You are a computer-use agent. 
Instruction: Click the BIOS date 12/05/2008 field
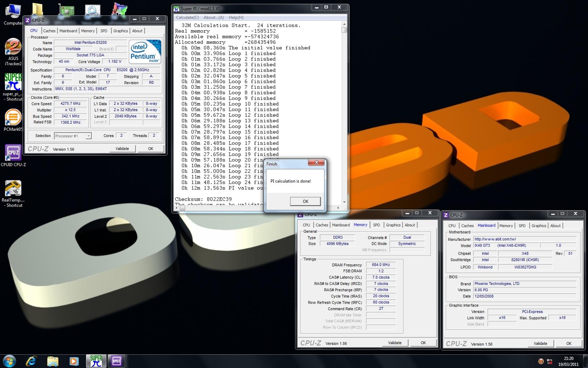(525, 296)
